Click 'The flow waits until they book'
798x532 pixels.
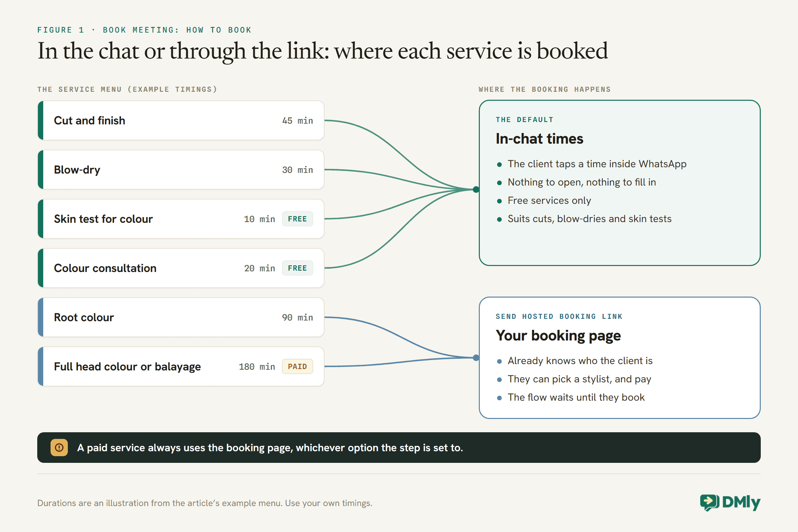[576, 397]
